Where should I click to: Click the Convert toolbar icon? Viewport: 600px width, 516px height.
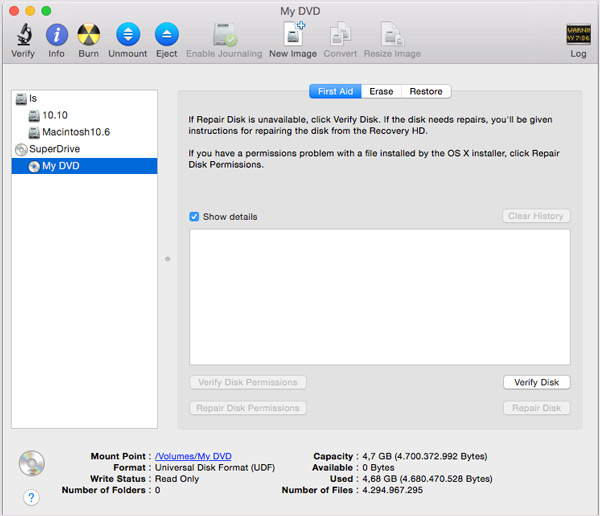tap(340, 35)
